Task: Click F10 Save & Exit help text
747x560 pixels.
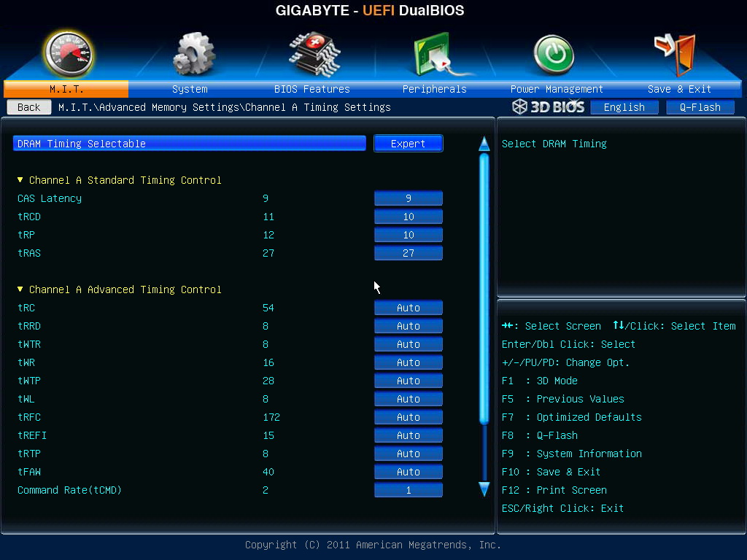Action: coord(551,472)
